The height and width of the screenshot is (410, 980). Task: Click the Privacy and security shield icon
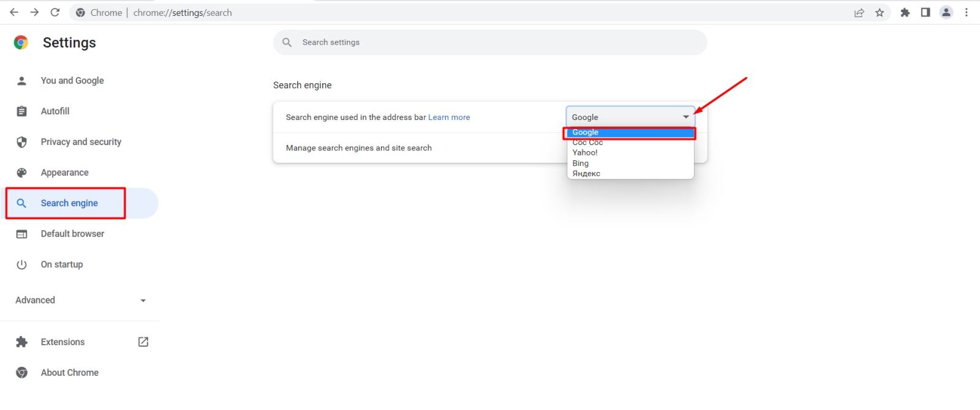[x=21, y=142]
